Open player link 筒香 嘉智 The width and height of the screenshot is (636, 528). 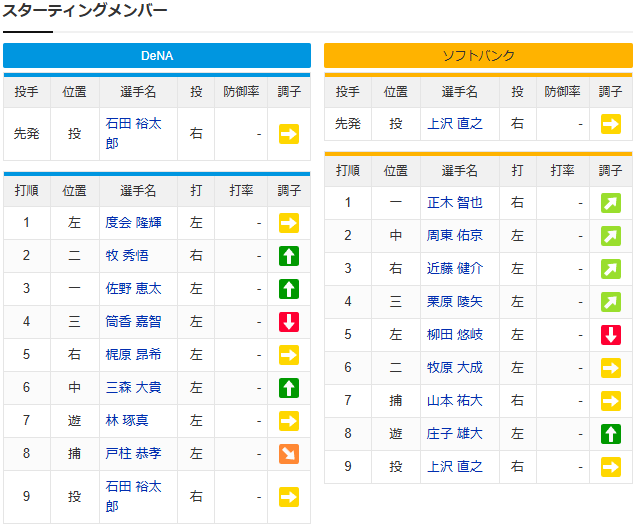(133, 322)
